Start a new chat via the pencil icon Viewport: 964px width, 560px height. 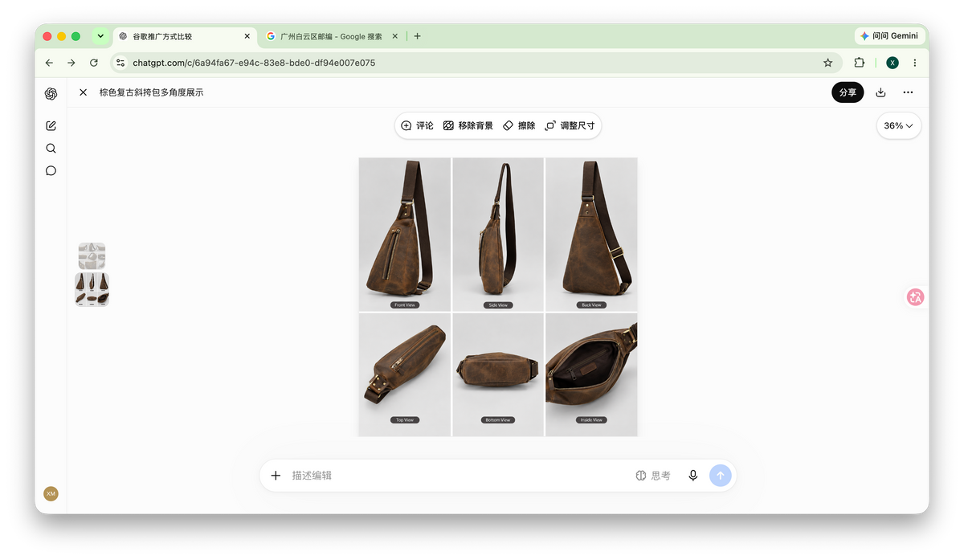[51, 125]
